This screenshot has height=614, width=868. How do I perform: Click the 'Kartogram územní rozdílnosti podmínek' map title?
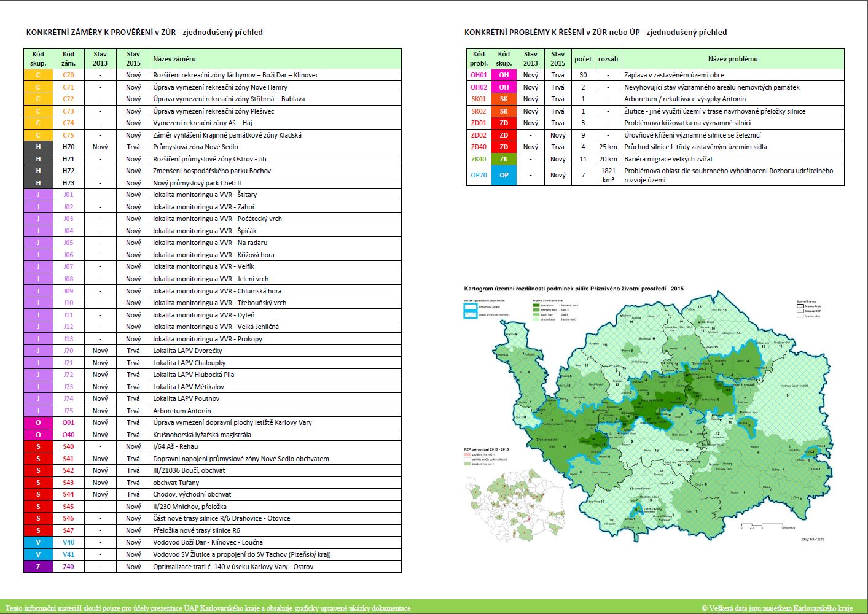[574, 289]
